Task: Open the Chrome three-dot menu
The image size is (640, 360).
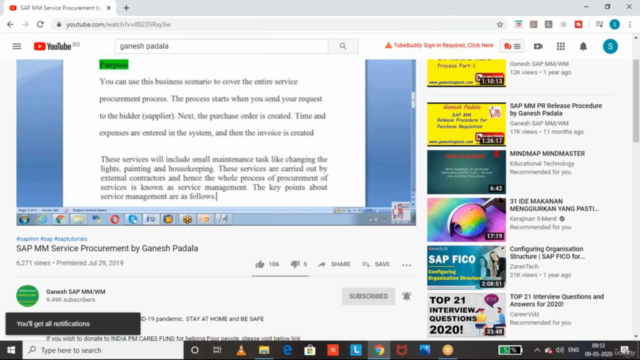Action: [630, 24]
